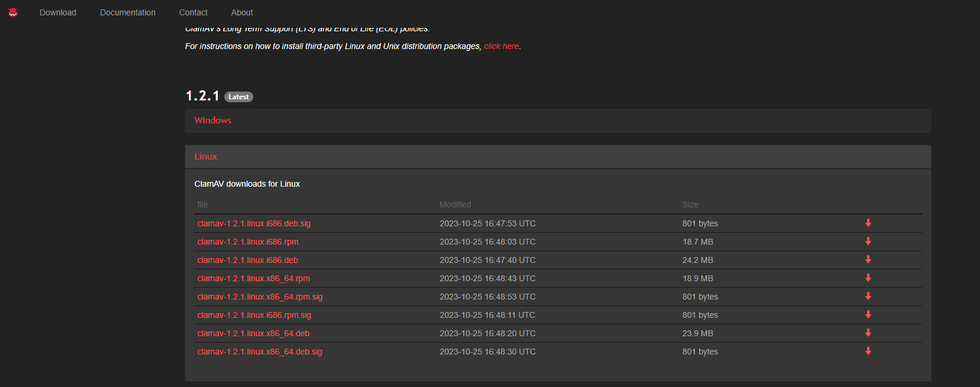The width and height of the screenshot is (980, 387).
Task: Click the 23.9 MB size value
Action: 698,333
